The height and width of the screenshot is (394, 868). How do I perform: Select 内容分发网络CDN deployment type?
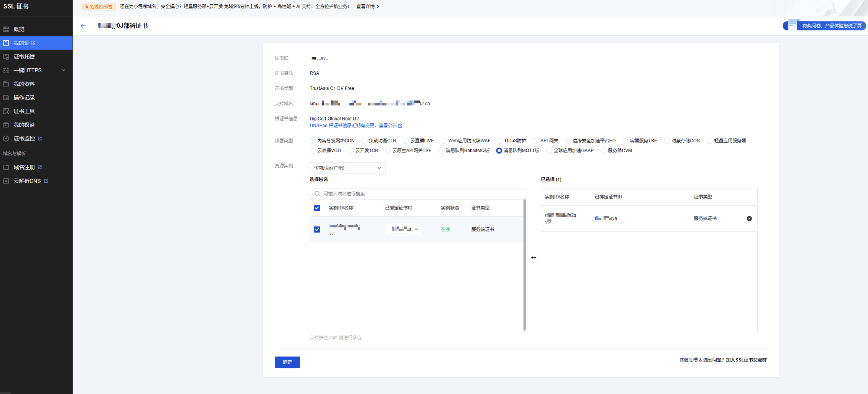click(313, 141)
